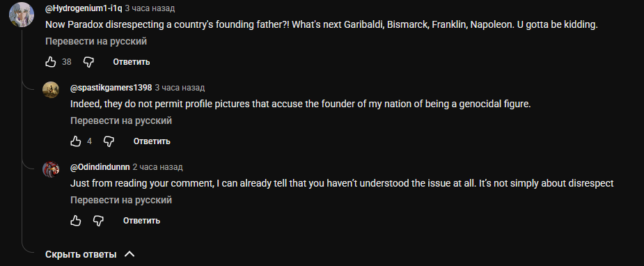Open @Hydrogenium1-i1q profile avatar

22,15
